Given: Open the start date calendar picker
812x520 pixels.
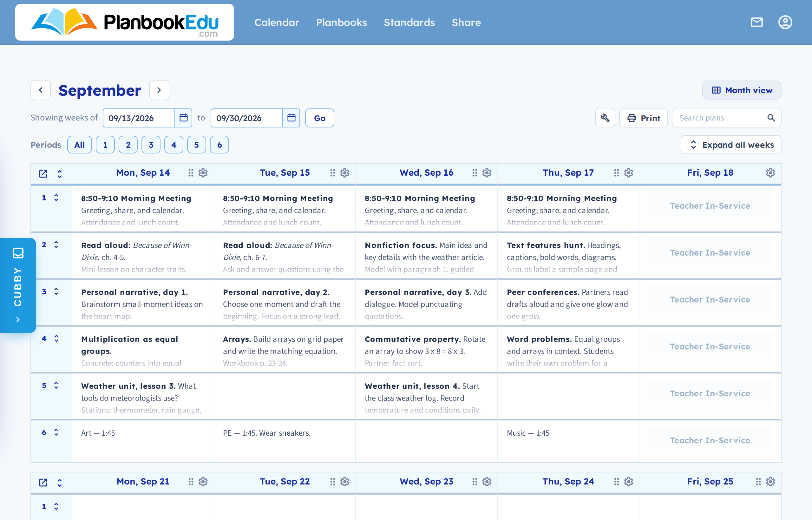Looking at the screenshot, I should tap(183, 118).
